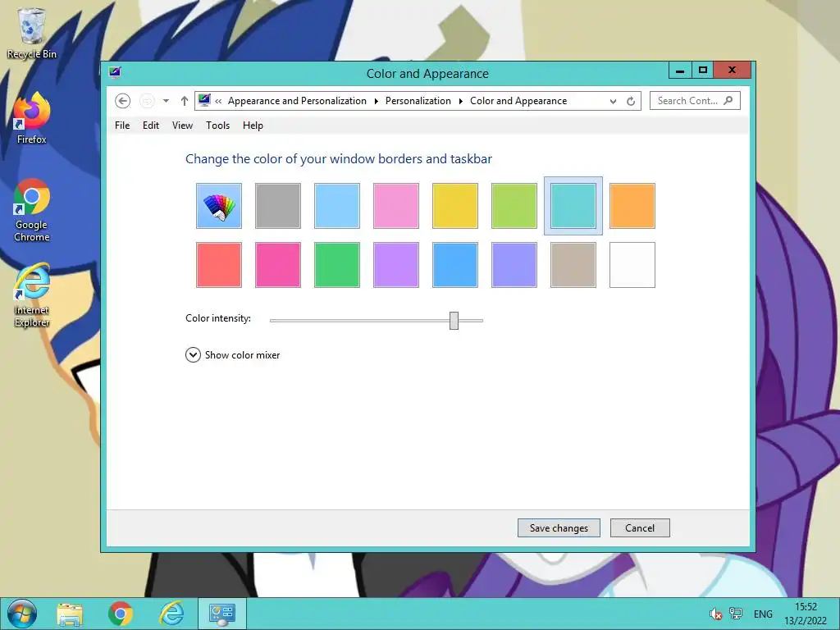Click the Personalization breadcrumb
840x630 pixels.
pos(418,101)
